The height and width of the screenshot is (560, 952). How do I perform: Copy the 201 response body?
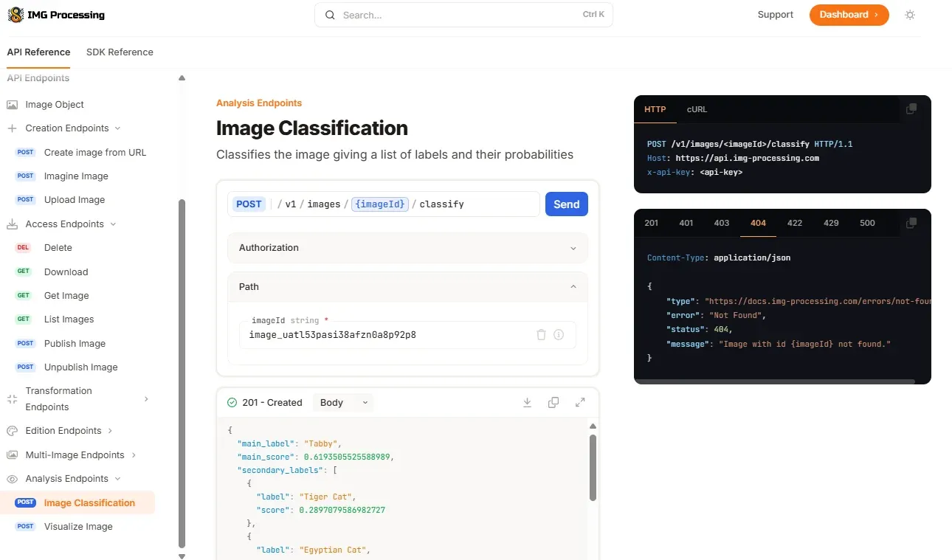553,402
